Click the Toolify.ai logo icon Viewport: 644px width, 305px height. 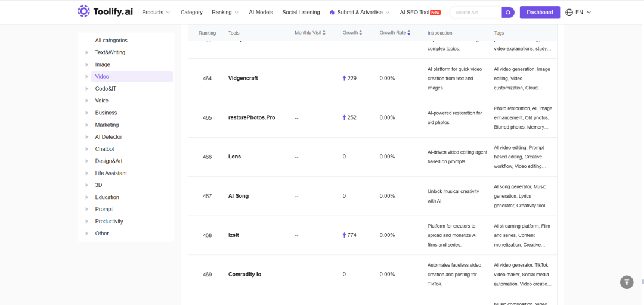pyautogui.click(x=83, y=12)
